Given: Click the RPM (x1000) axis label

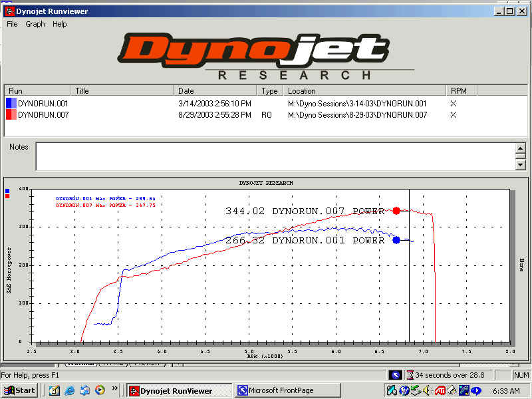Looking at the screenshot, I should (x=265, y=356).
